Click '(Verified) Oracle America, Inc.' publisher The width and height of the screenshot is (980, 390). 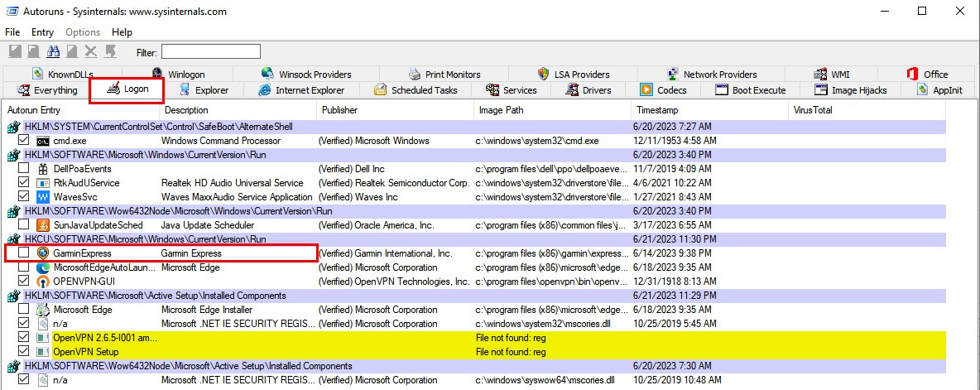click(377, 225)
